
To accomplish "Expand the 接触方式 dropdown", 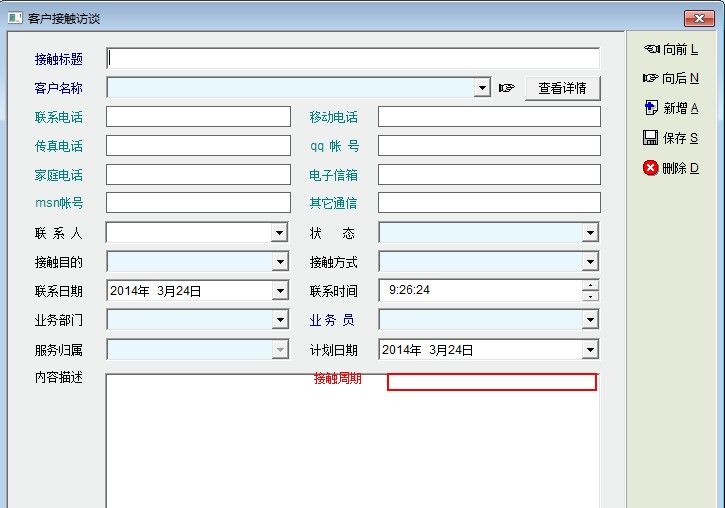I will pos(590,262).
